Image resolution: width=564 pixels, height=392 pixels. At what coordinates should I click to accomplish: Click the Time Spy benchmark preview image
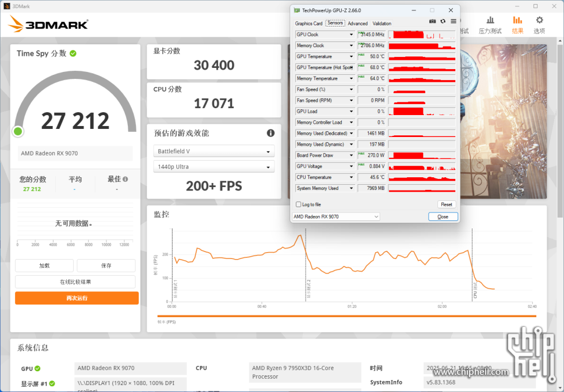pos(503,121)
